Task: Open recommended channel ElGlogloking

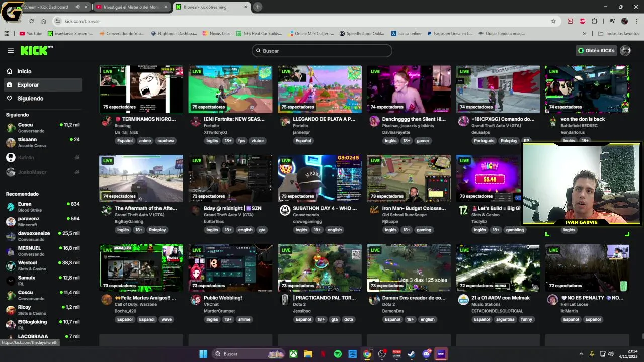Action: click(x=42, y=324)
